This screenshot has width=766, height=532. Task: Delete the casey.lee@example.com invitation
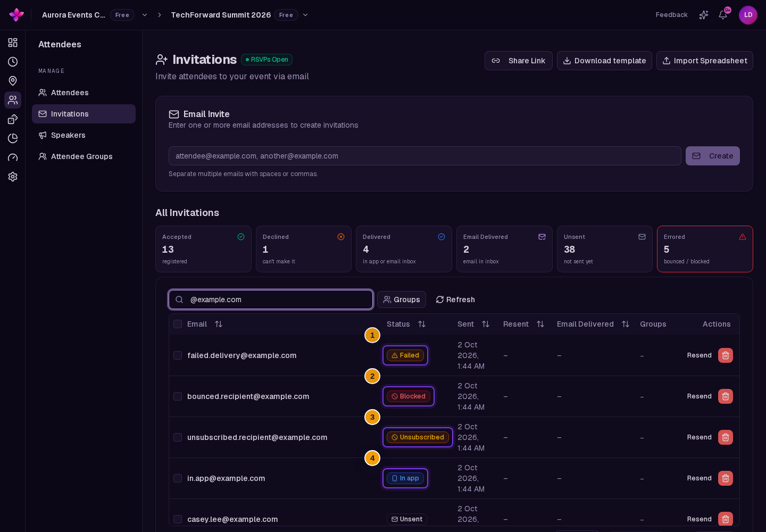click(x=726, y=519)
